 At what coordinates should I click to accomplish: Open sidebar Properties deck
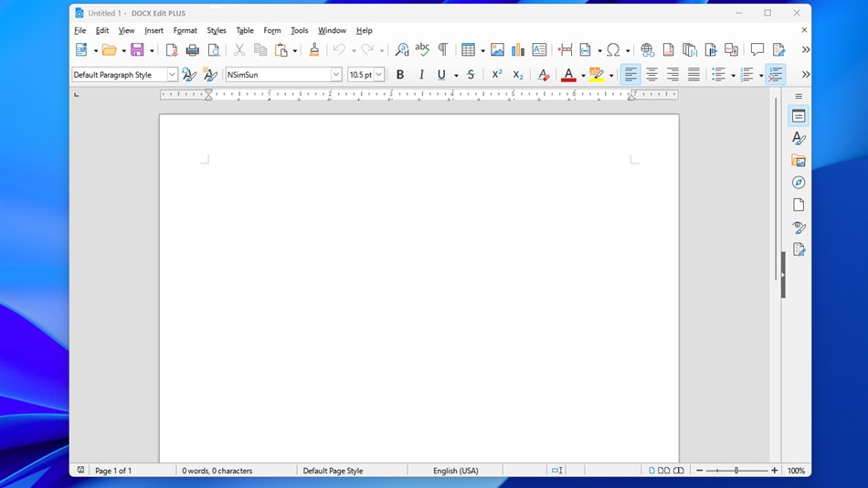pos(799,116)
